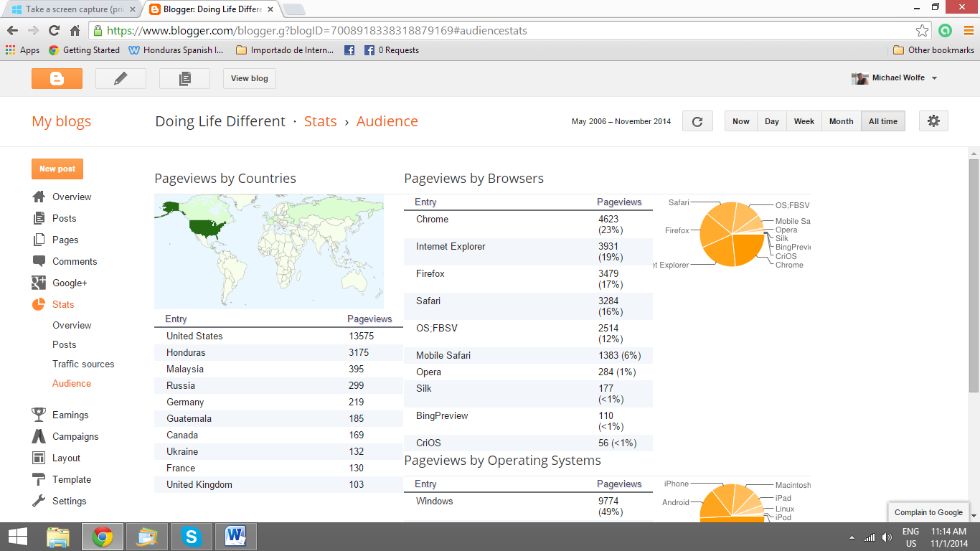The image size is (980, 551).
Task: Click the Honduras table row
Action: point(278,352)
